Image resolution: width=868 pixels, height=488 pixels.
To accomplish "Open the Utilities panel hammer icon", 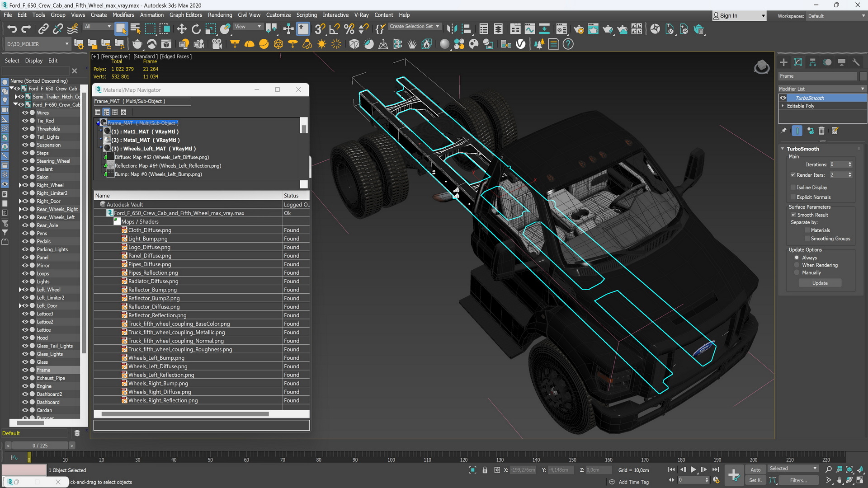I will pyautogui.click(x=856, y=62).
